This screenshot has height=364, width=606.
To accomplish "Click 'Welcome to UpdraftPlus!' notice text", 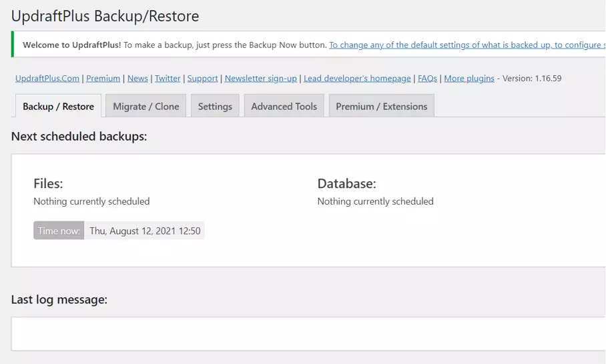I will pyautogui.click(x=72, y=45).
